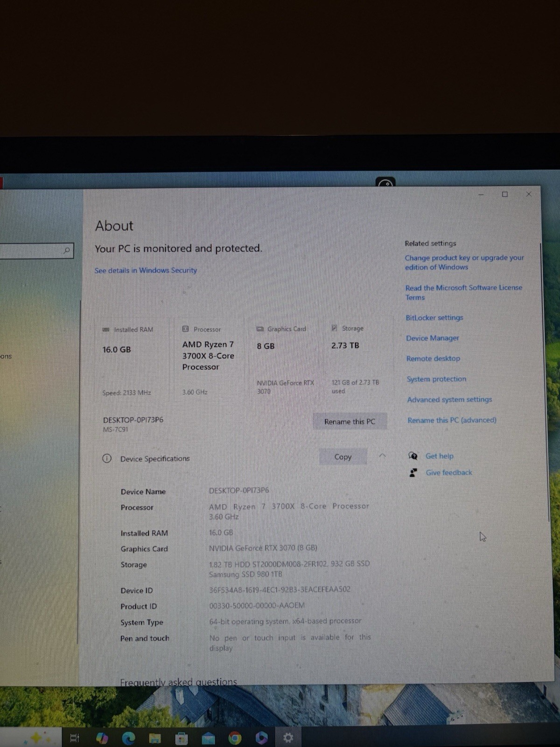Screen dimensions: 560x747
Task: Open Device Manager link
Action: (433, 338)
